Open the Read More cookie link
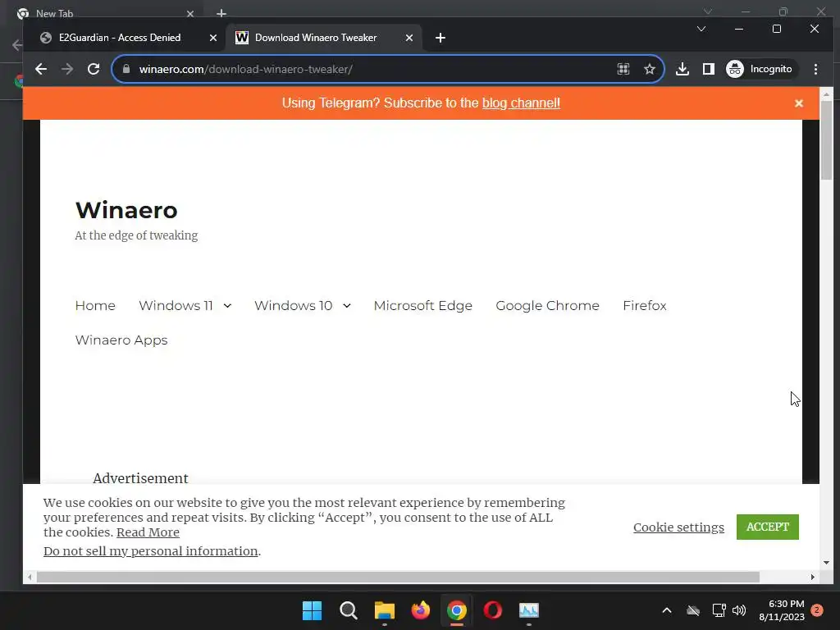This screenshot has height=630, width=840. pos(148,532)
